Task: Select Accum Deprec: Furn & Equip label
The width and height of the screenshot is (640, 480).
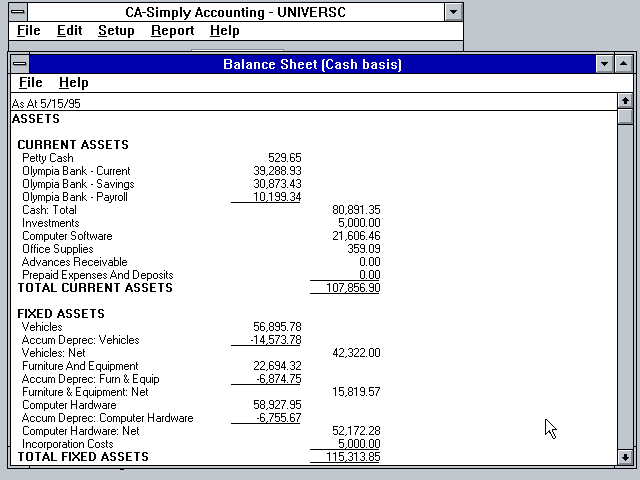Action: tap(91, 379)
